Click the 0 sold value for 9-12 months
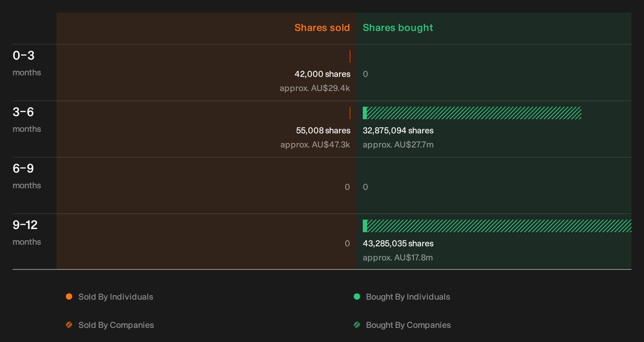644x342 pixels. click(x=347, y=244)
